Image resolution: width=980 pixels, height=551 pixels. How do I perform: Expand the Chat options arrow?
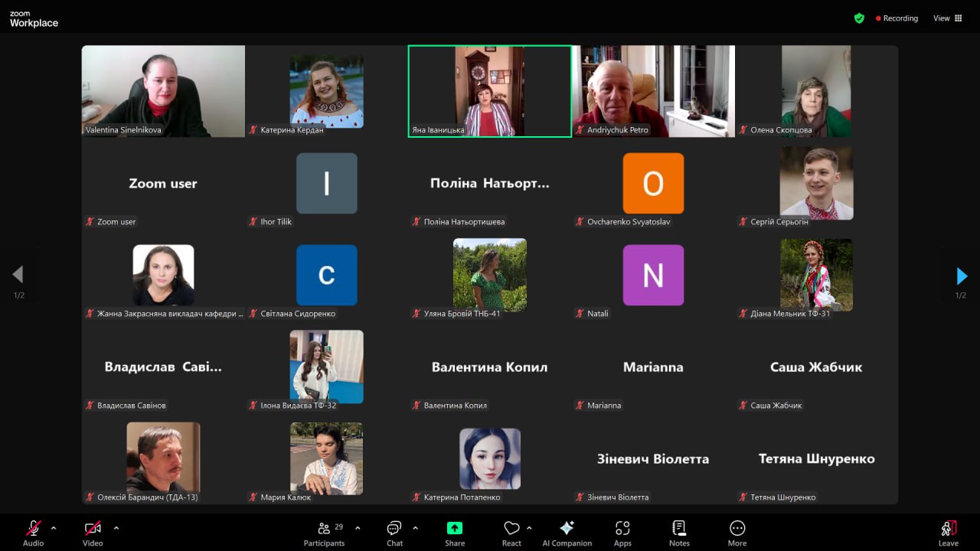pyautogui.click(x=416, y=528)
